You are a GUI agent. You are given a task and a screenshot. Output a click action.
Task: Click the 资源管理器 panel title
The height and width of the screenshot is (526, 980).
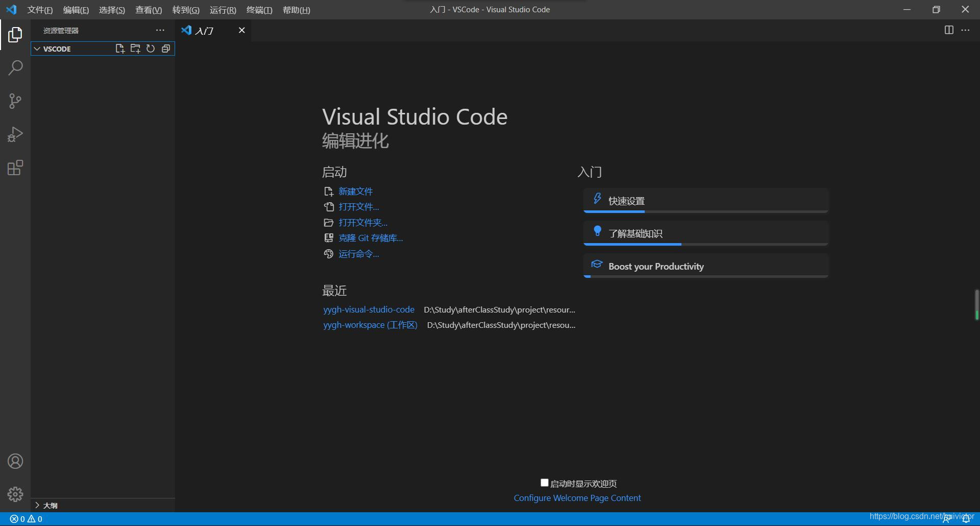[x=61, y=31]
